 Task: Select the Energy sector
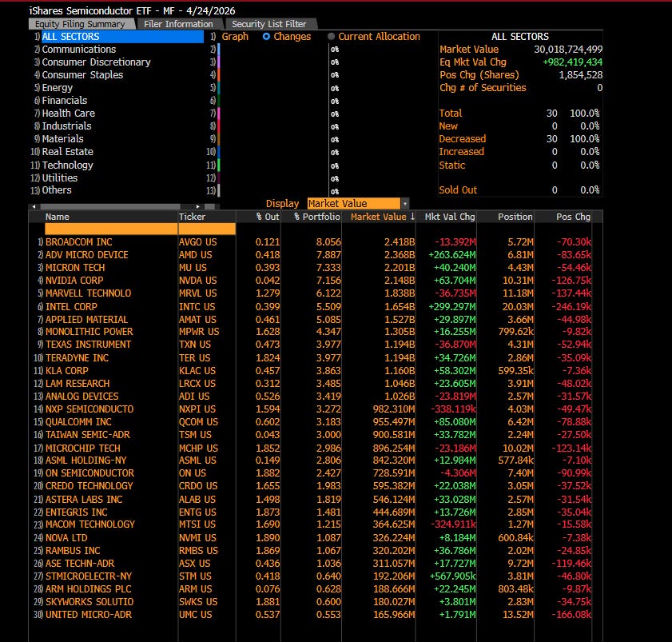58,88
